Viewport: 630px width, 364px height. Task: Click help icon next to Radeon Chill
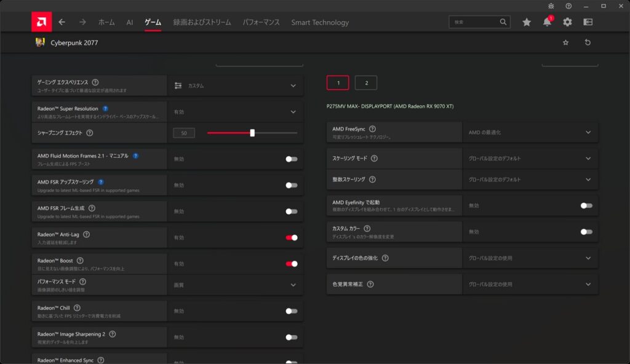[77, 307]
